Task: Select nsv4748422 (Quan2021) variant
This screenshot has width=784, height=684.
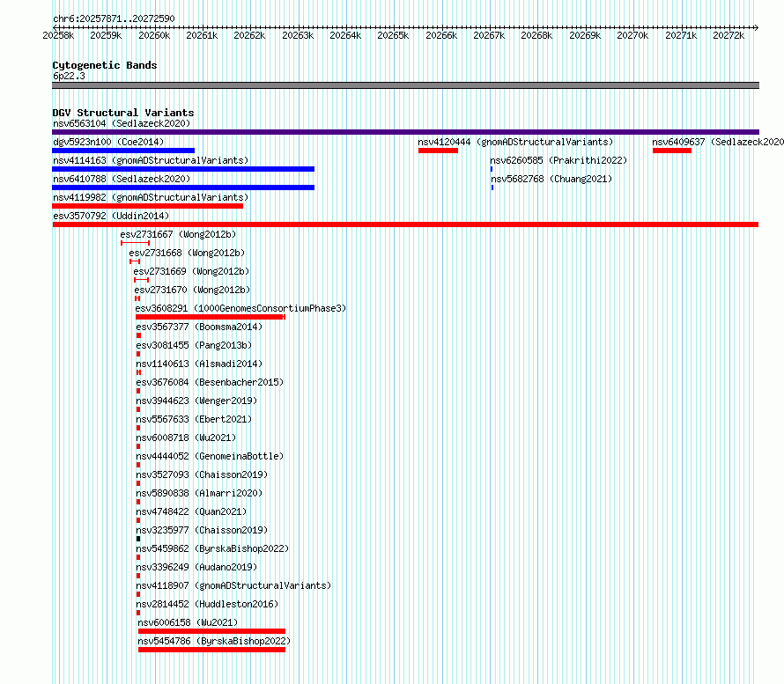Action: [191, 511]
